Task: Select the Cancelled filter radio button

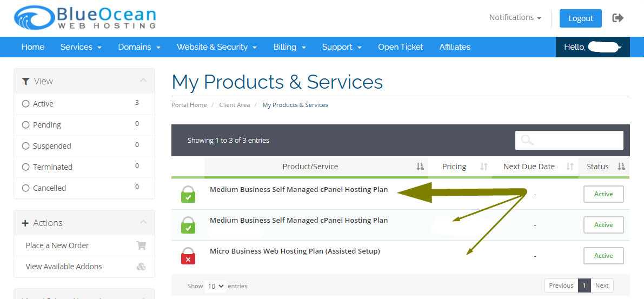Action: (25, 188)
